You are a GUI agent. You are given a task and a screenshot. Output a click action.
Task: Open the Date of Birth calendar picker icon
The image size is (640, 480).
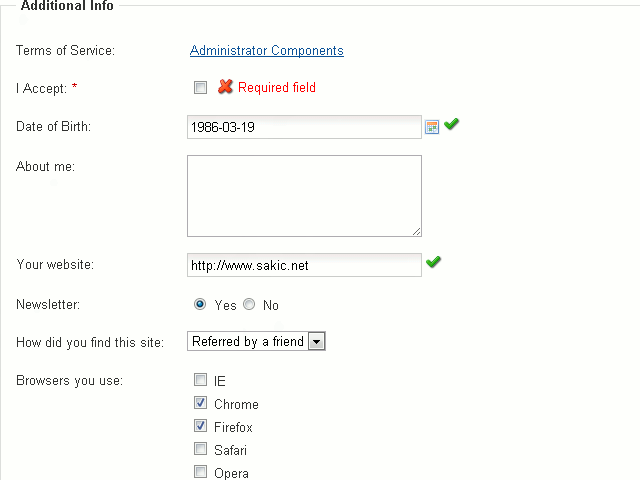pyautogui.click(x=432, y=127)
